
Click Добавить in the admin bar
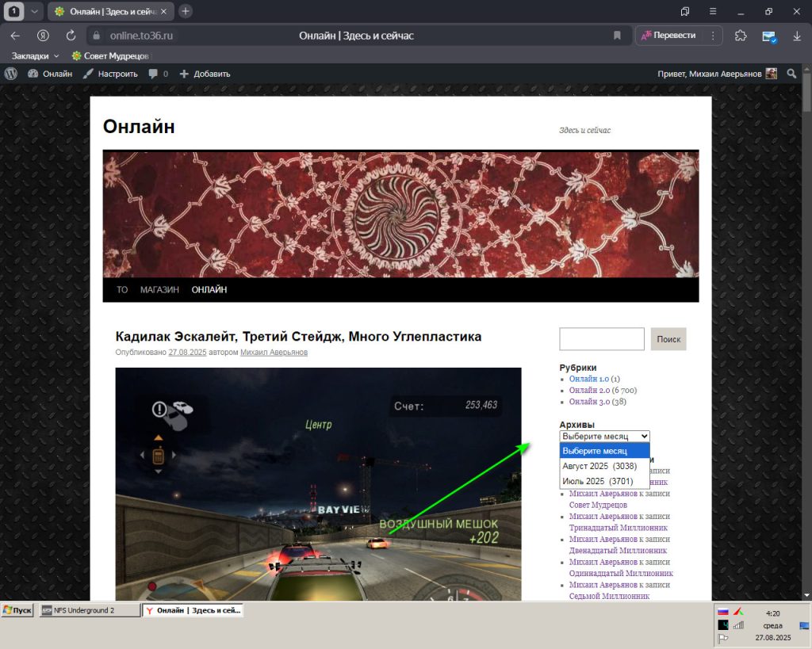(205, 74)
